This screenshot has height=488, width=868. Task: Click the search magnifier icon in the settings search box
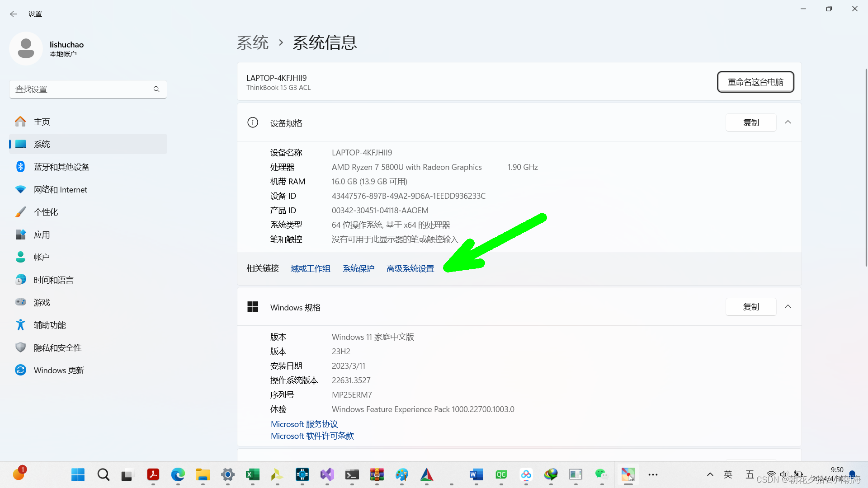pos(156,89)
